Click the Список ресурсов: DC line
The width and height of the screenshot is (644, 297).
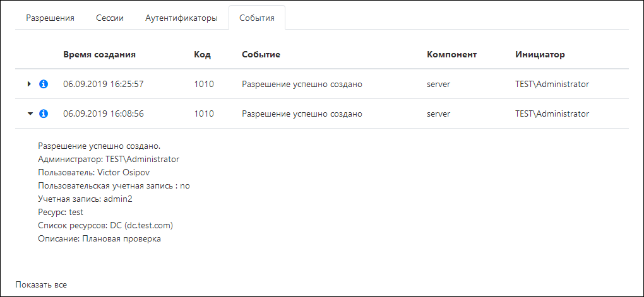click(x=105, y=225)
